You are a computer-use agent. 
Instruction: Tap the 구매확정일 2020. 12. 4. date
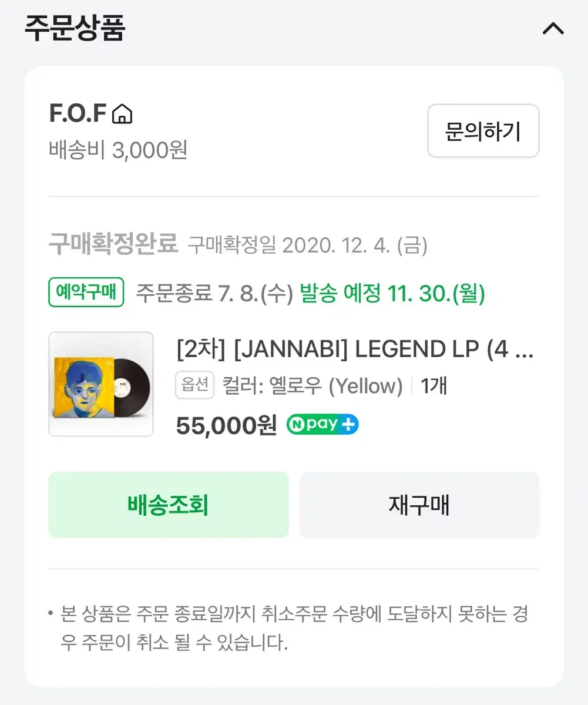[x=307, y=245]
